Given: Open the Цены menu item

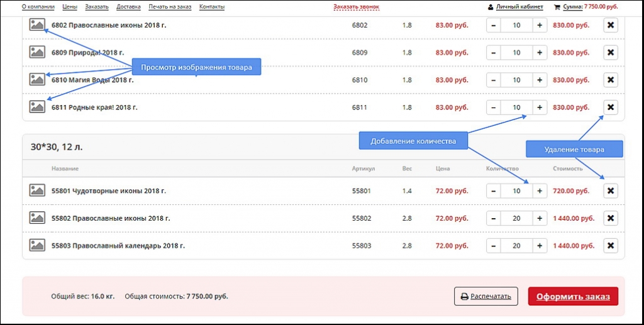Looking at the screenshot, I should (69, 7).
